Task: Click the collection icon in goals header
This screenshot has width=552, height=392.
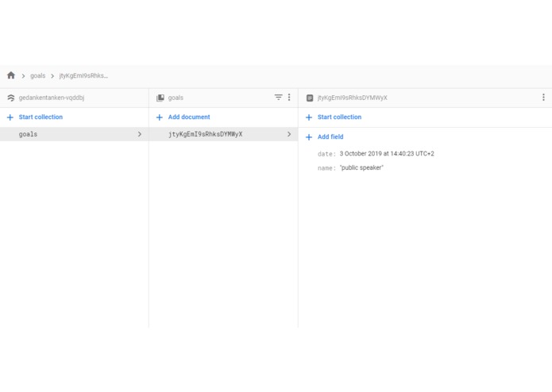Action: 160,98
